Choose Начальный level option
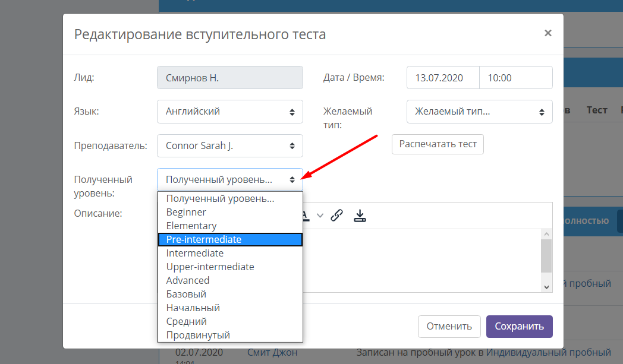The height and width of the screenshot is (364, 623). click(x=230, y=308)
